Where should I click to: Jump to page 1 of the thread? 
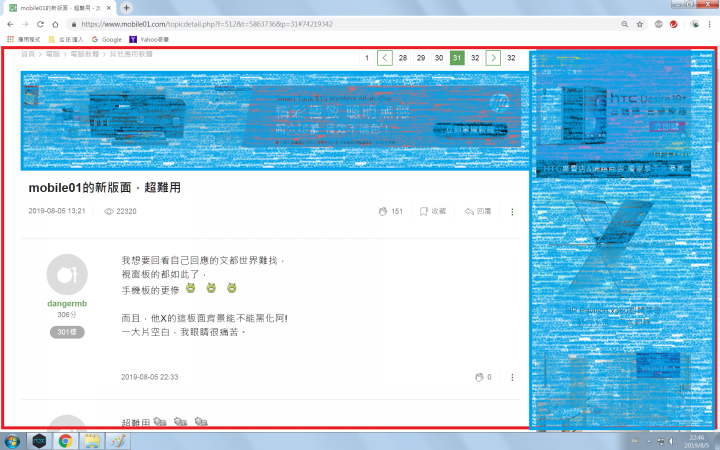pos(366,58)
